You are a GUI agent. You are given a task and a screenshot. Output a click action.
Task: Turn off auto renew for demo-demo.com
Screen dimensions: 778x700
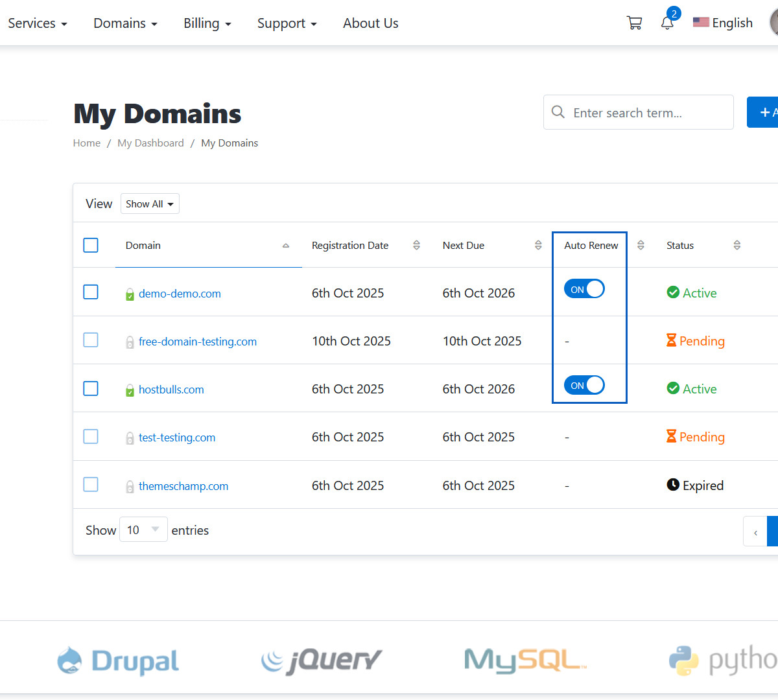tap(583, 289)
